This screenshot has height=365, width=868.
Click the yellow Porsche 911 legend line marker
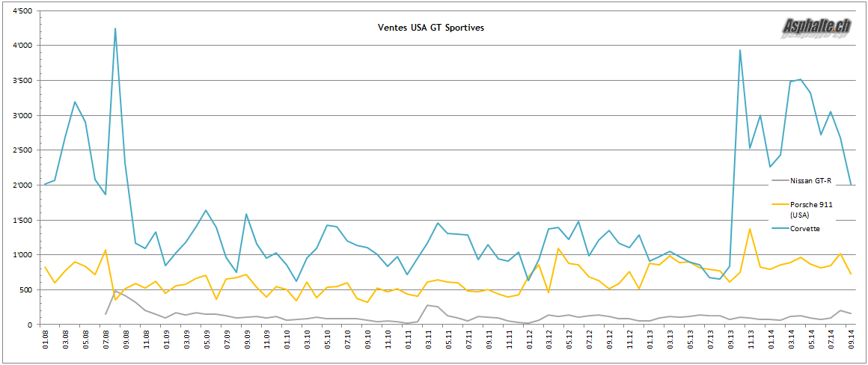pos(779,205)
